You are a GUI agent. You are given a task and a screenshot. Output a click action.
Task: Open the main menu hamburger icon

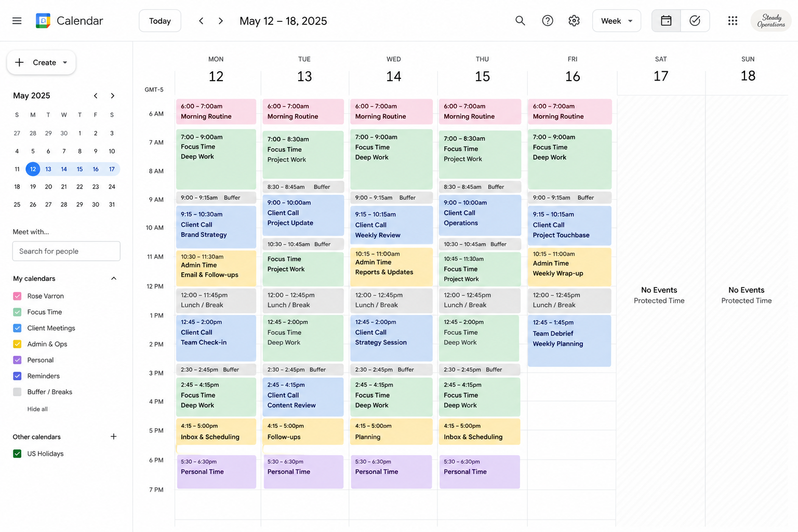coord(17,21)
